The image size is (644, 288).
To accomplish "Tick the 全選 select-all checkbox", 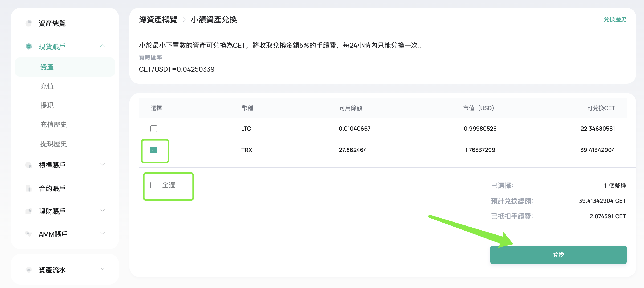I will click(x=154, y=185).
